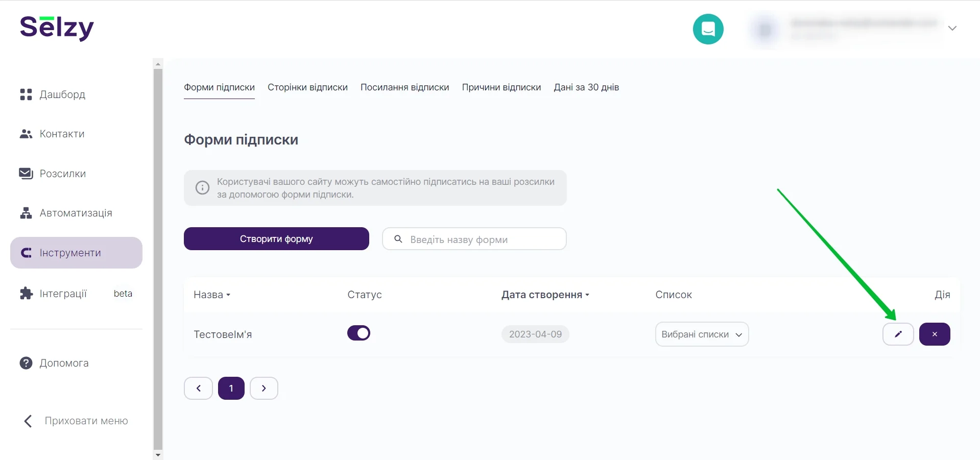
Task: Click the Розсилки envelope icon
Action: [26, 174]
